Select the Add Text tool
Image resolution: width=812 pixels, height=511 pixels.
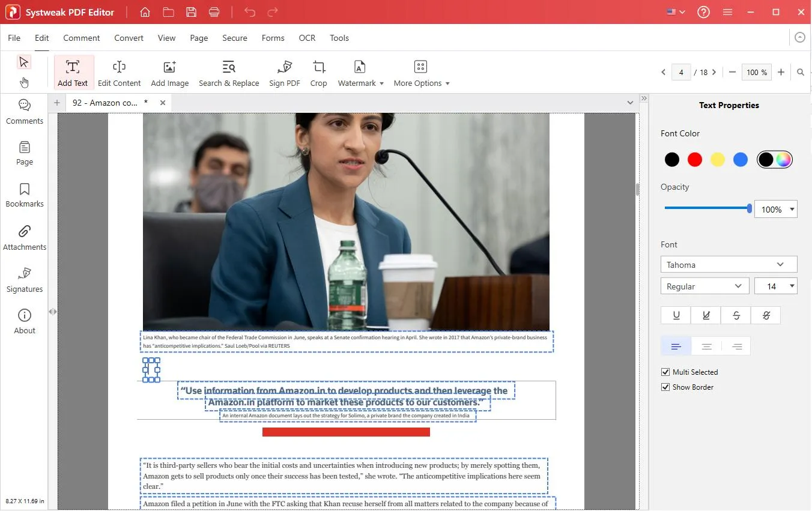coord(73,73)
